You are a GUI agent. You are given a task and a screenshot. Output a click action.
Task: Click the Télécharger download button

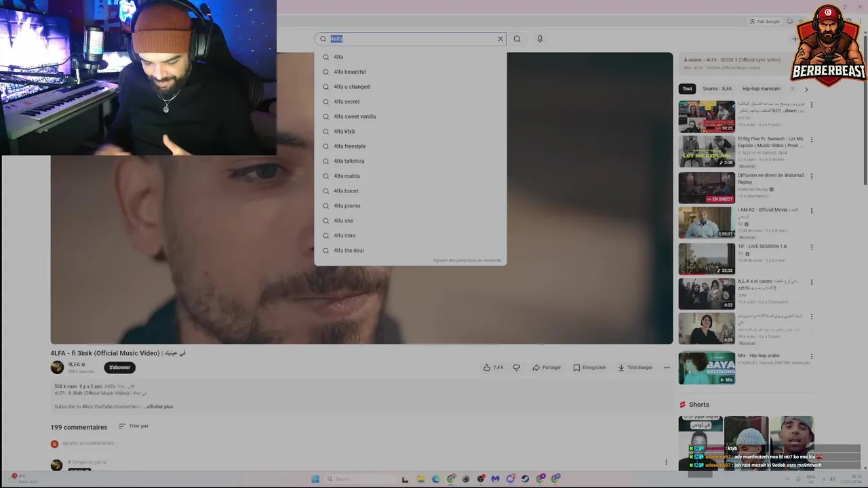[635, 367]
